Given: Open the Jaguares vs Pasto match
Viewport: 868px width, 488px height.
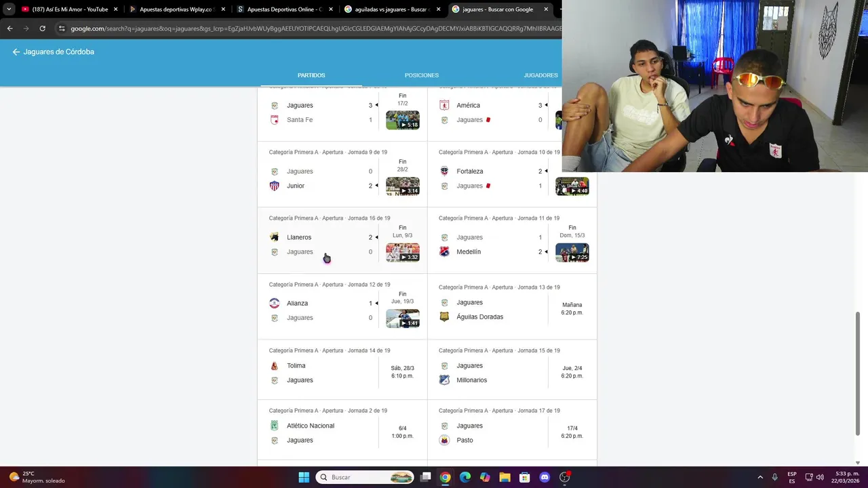Looking at the screenshot, I should [512, 430].
